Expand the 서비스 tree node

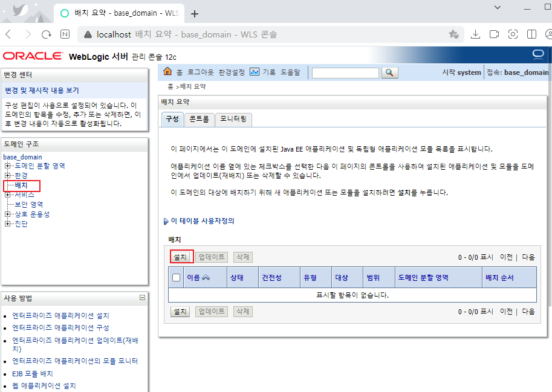point(7,194)
